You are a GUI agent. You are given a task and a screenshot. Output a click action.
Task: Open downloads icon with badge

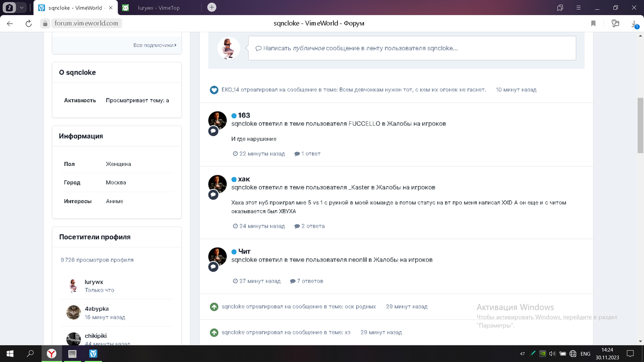(x=634, y=24)
